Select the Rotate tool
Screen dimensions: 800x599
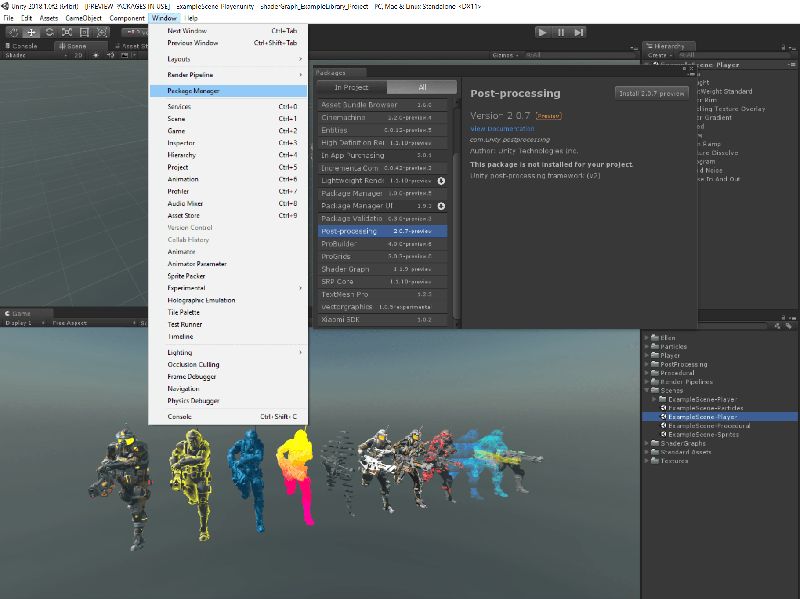click(x=49, y=32)
